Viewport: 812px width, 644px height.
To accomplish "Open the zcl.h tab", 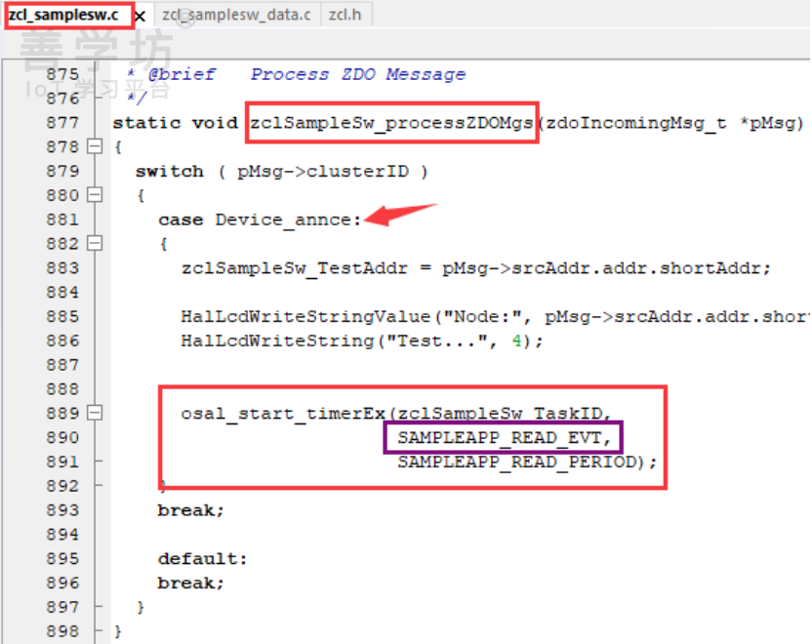I will pyautogui.click(x=345, y=15).
